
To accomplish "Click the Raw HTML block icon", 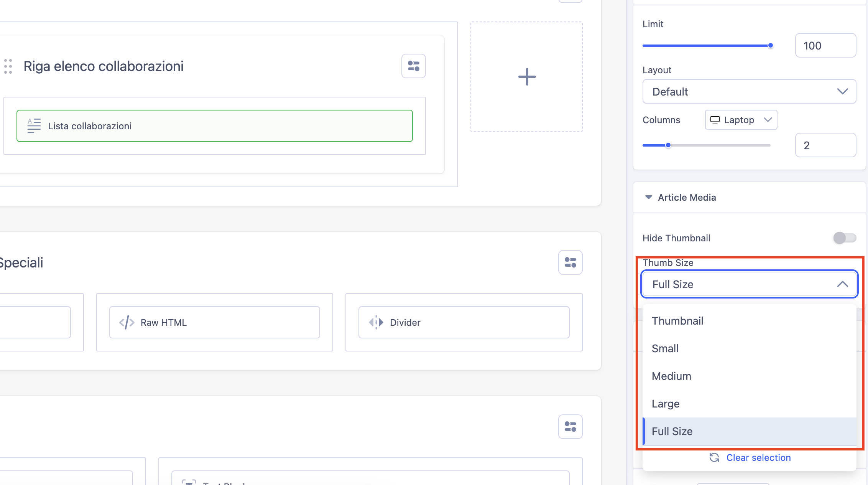I will [127, 322].
